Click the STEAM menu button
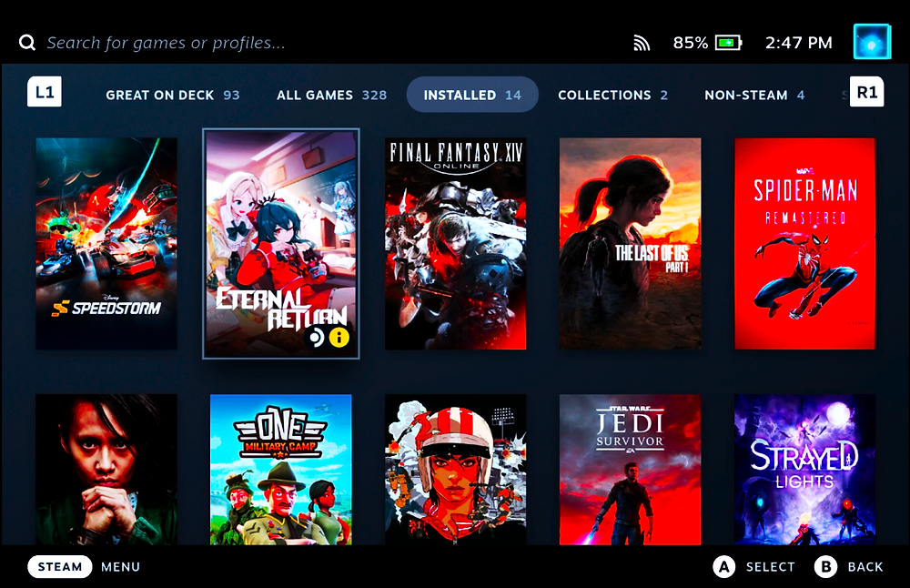Viewport: 910px width, 588px height. [60, 566]
